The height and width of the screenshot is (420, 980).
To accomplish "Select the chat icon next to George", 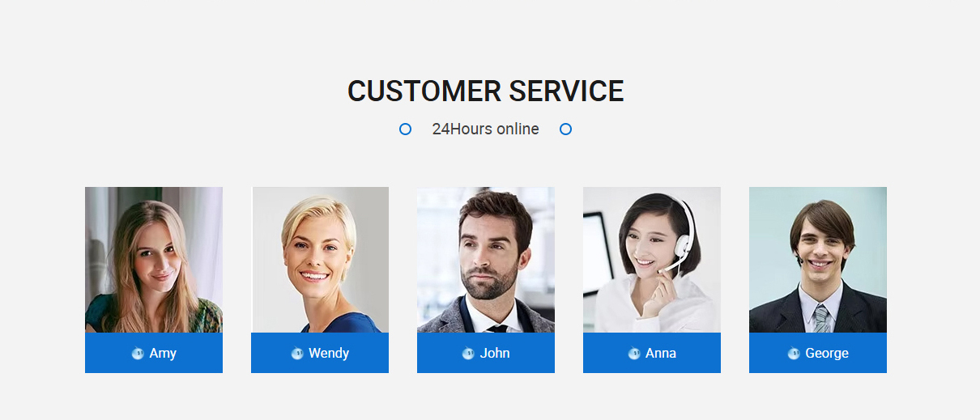I will pyautogui.click(x=794, y=354).
